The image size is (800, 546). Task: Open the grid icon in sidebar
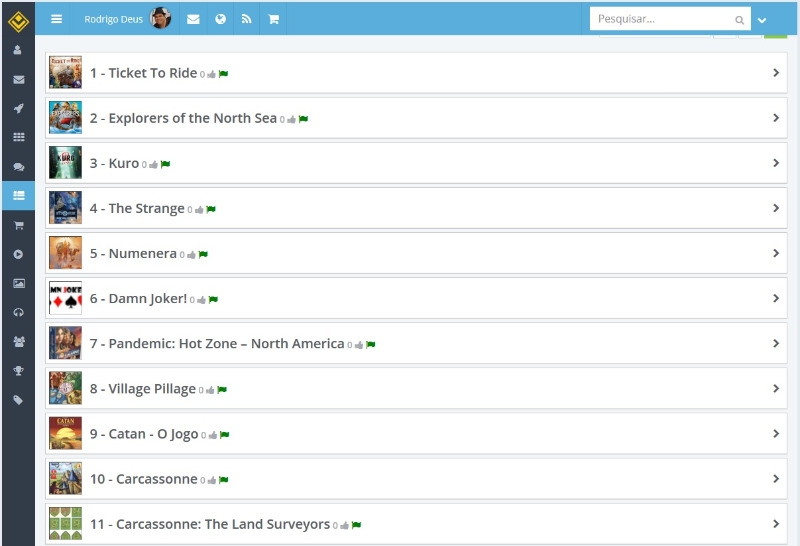(18, 137)
